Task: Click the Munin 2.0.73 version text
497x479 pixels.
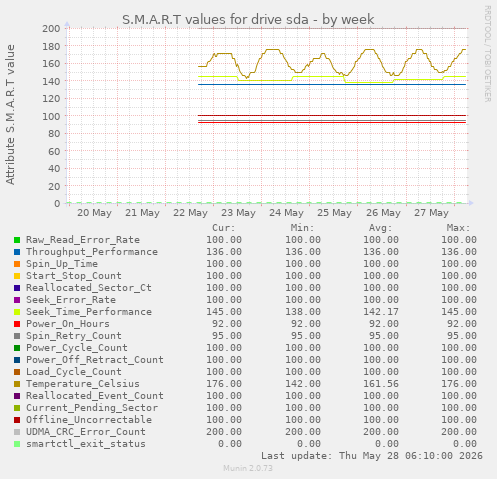Action: click(248, 468)
